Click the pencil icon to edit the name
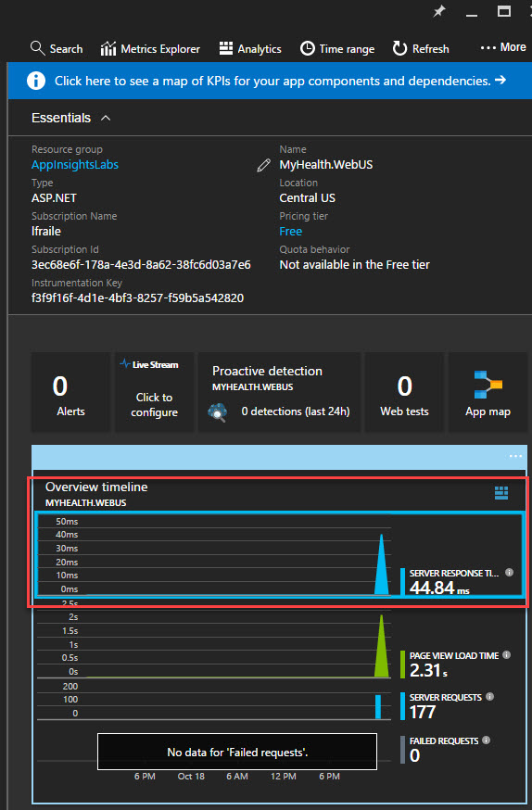 click(x=263, y=165)
